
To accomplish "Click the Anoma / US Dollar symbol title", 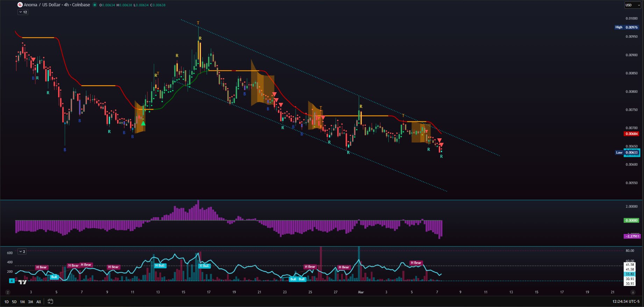I will [x=57, y=5].
